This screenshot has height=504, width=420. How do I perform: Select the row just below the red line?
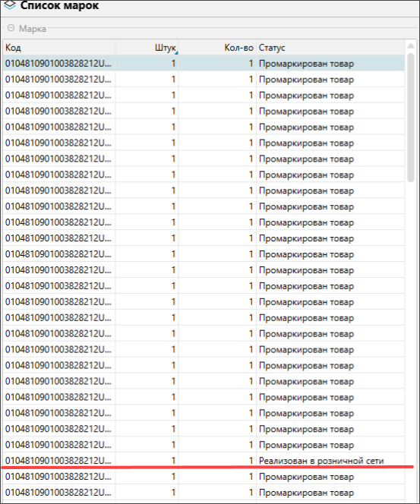(x=204, y=477)
